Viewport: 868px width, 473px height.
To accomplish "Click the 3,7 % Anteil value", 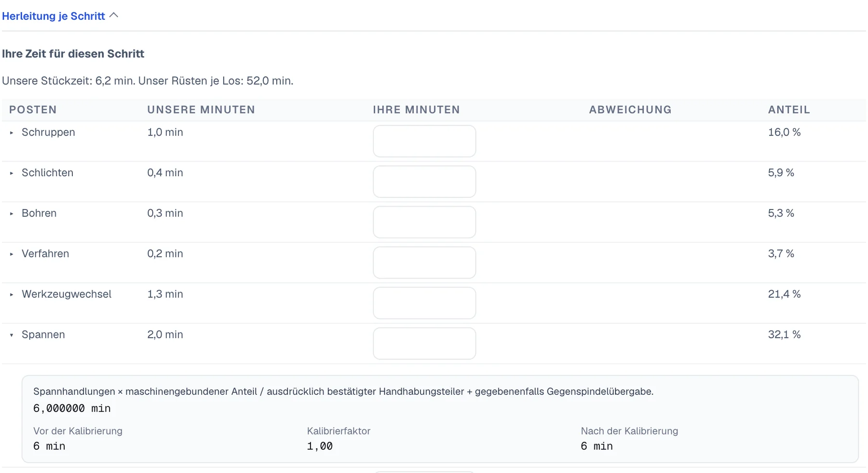I will tap(781, 254).
